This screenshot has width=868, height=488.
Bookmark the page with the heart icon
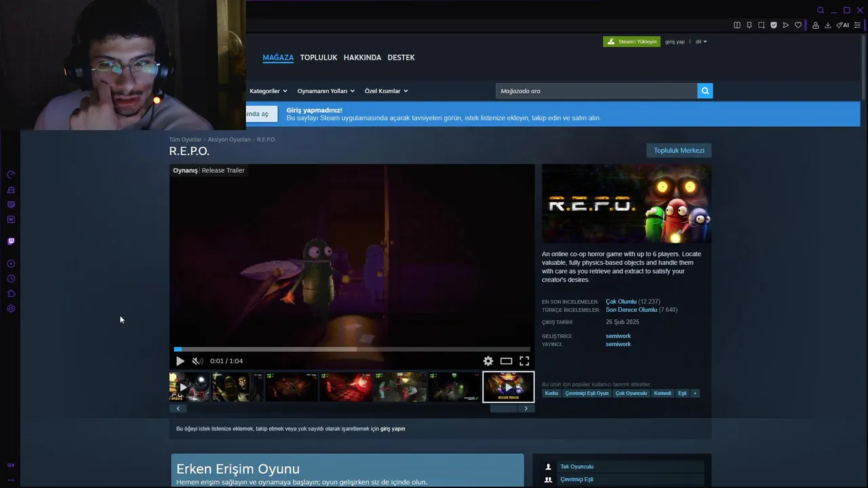point(798,25)
